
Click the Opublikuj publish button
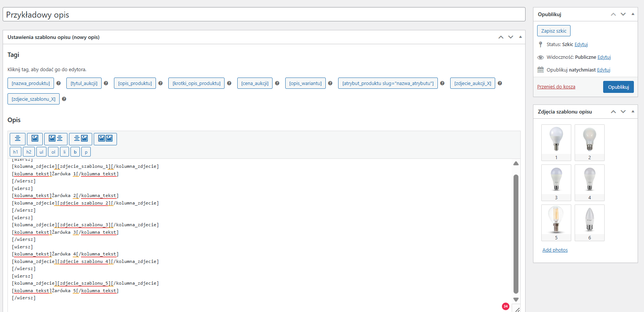click(x=618, y=87)
